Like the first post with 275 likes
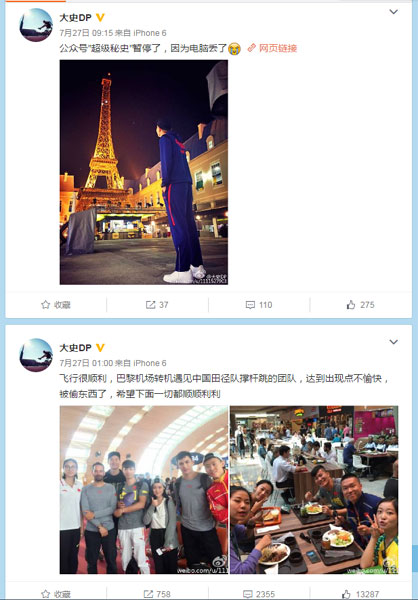This screenshot has width=418, height=600. (x=360, y=305)
